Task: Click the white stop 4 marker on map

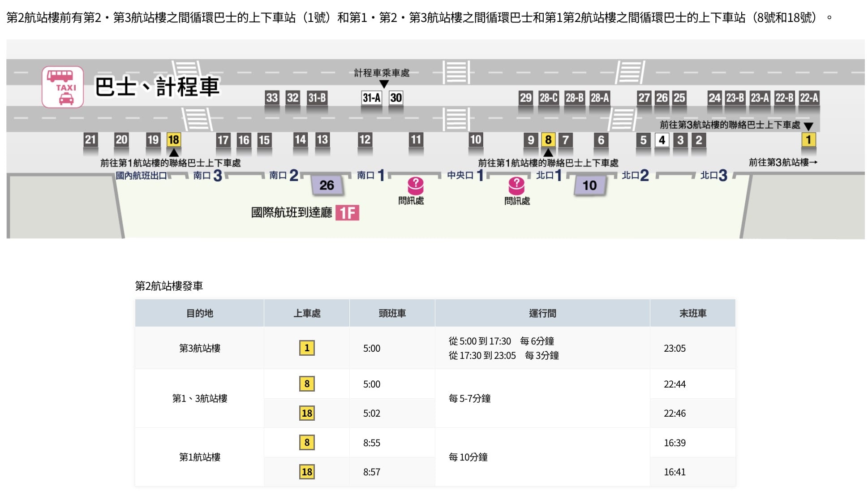Action: (x=662, y=140)
